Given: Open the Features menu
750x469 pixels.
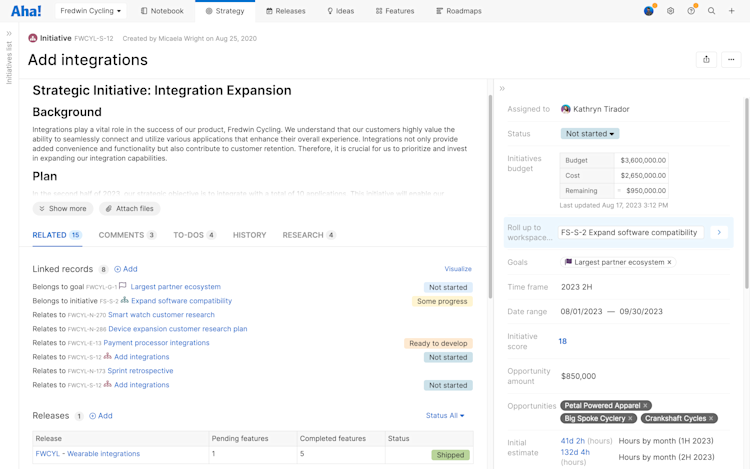Looking at the screenshot, I should click(395, 11).
